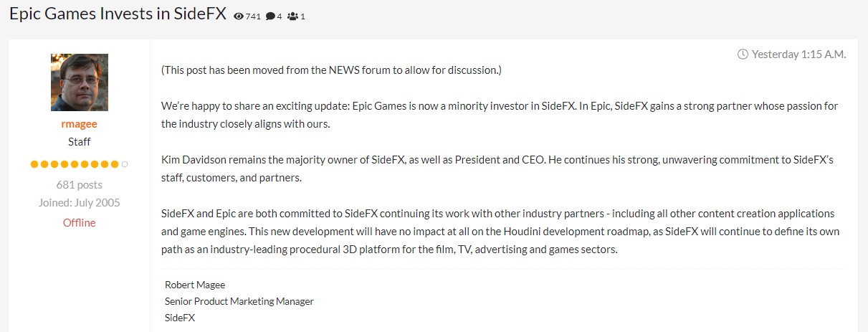The height and width of the screenshot is (332, 868).
Task: Click the first orange reputation dot
Action: click(34, 164)
